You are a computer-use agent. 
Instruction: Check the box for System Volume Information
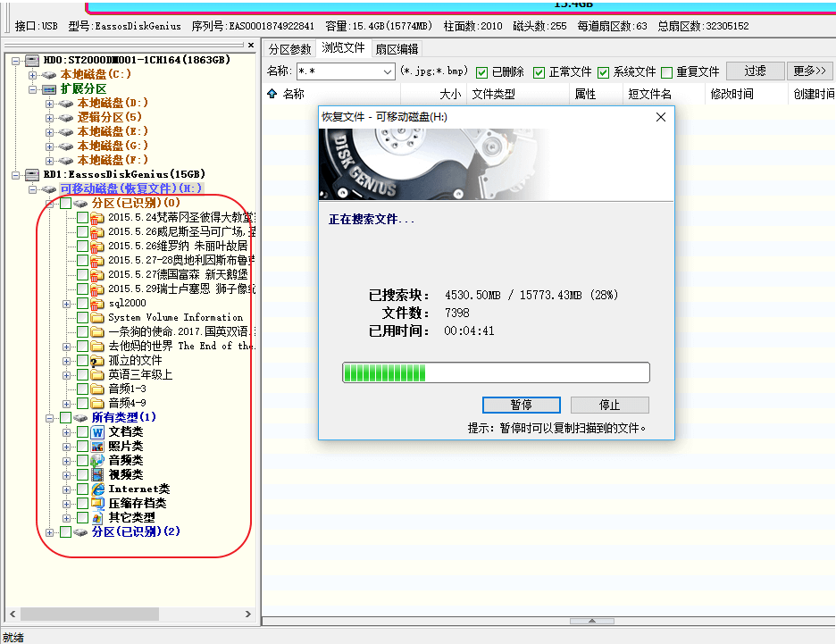pos(82,318)
